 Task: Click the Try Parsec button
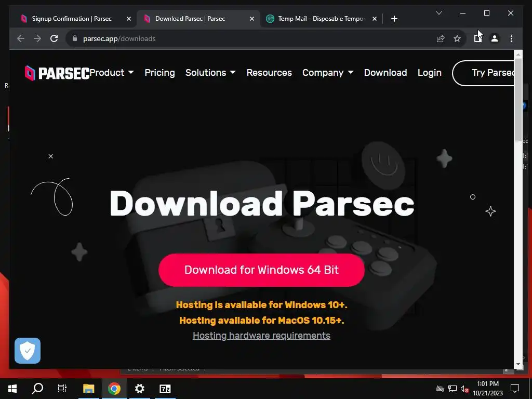point(484,73)
